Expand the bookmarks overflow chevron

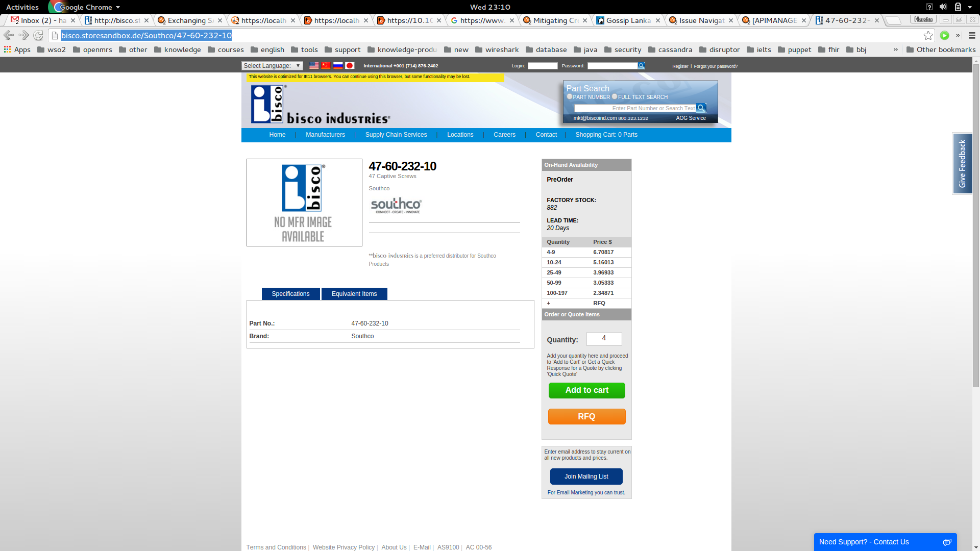click(x=895, y=49)
